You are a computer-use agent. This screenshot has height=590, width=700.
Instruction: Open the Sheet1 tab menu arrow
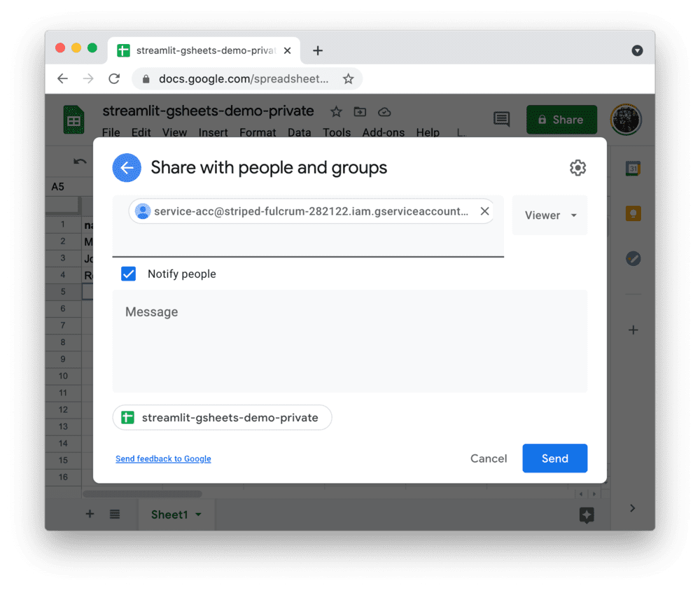197,514
